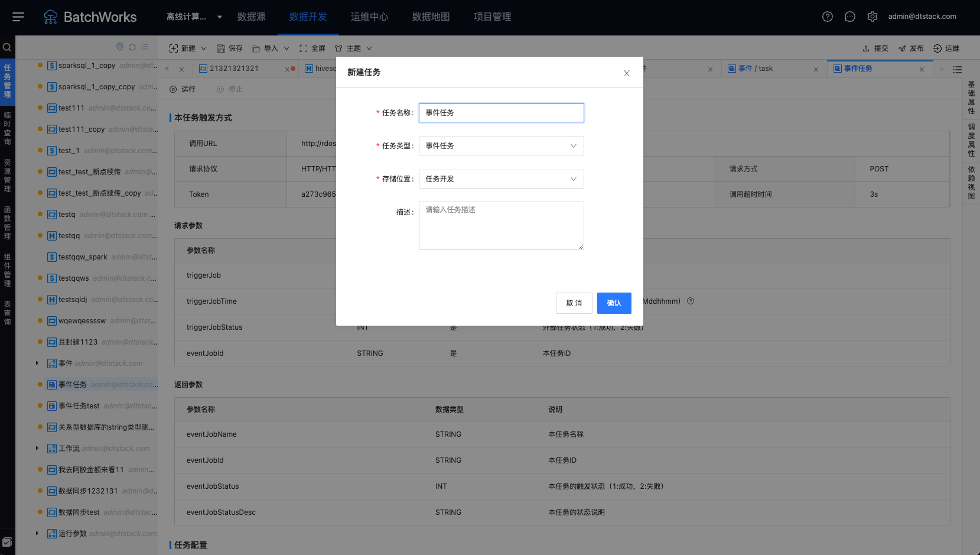Click the search icon in left sidebar
This screenshot has width=980, height=555.
[7, 47]
